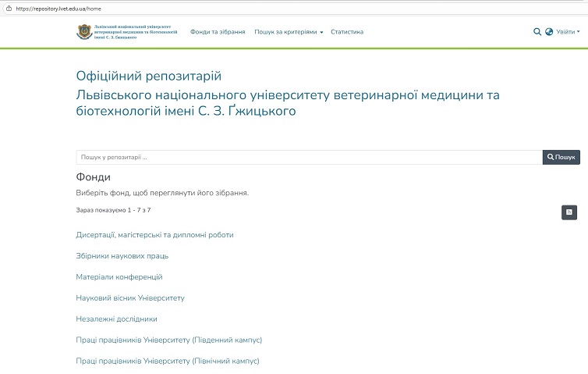Expand the Пошук за критеріями dropdown menu
588x374 pixels.
coord(289,32)
